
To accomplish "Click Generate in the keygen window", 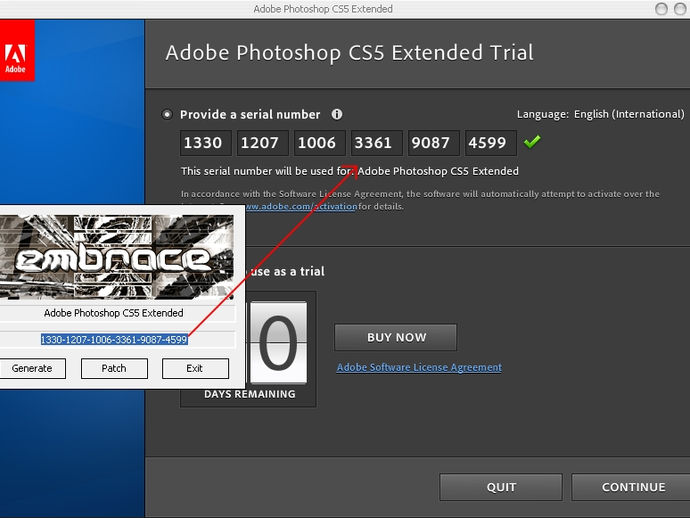I will click(32, 368).
